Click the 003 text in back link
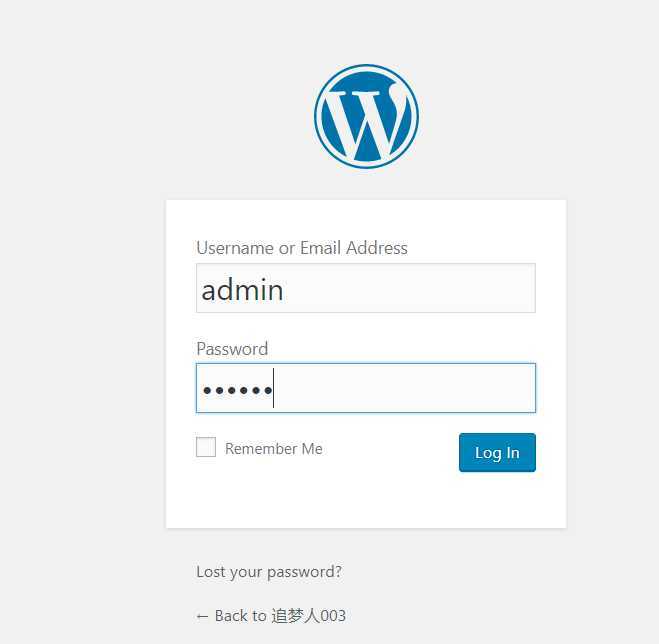The width and height of the screenshot is (659, 644). tap(333, 616)
